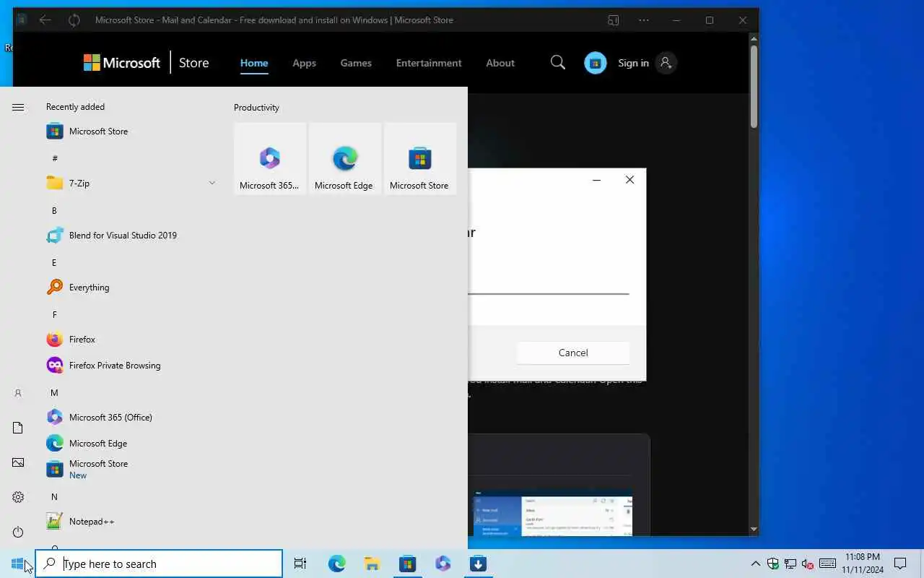924x578 pixels.
Task: Click the search magnifier in Store header
Action: (x=558, y=63)
